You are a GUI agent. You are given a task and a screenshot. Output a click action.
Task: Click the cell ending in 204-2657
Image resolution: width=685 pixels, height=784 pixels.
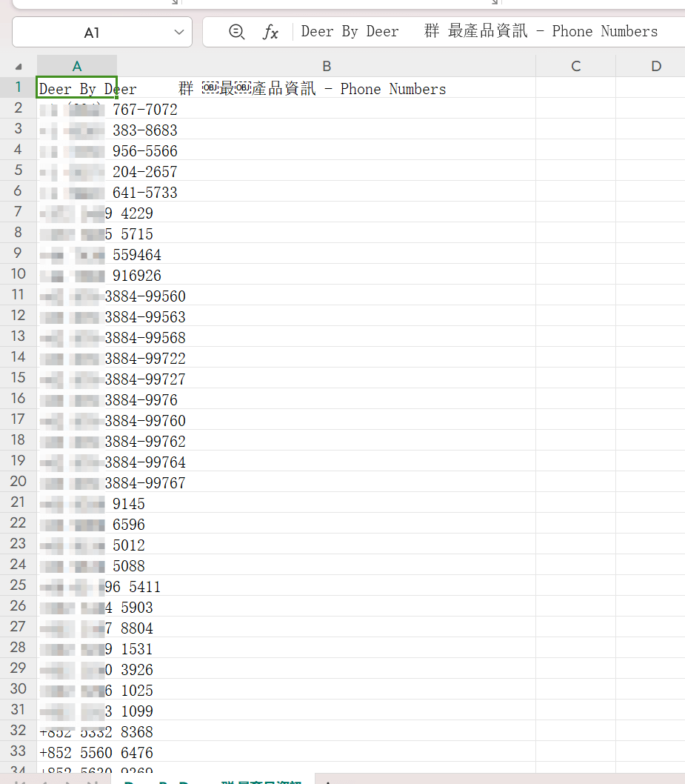[77, 170]
